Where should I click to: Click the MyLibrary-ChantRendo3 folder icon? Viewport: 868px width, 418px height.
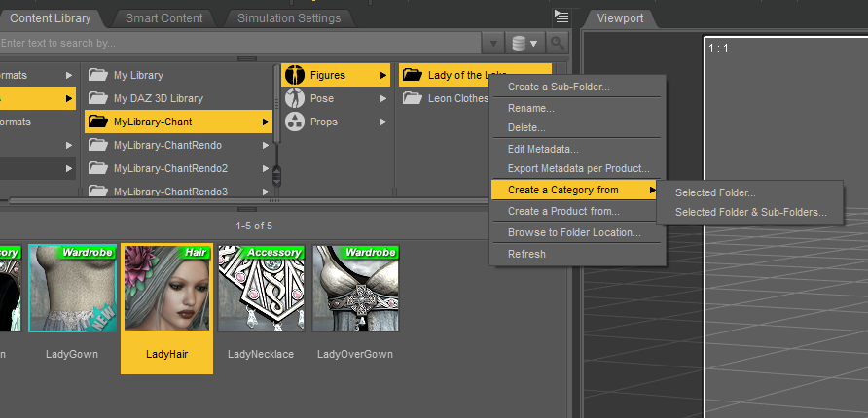pyautogui.click(x=98, y=191)
